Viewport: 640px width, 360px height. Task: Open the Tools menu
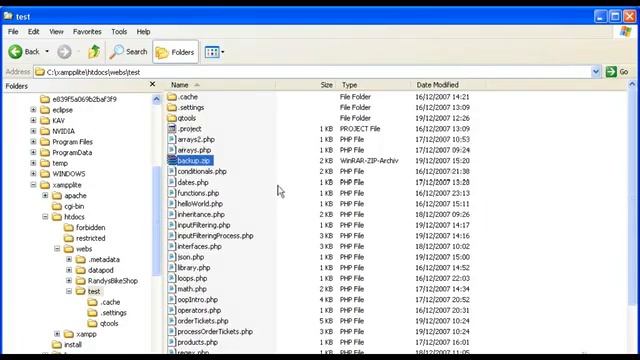119,31
